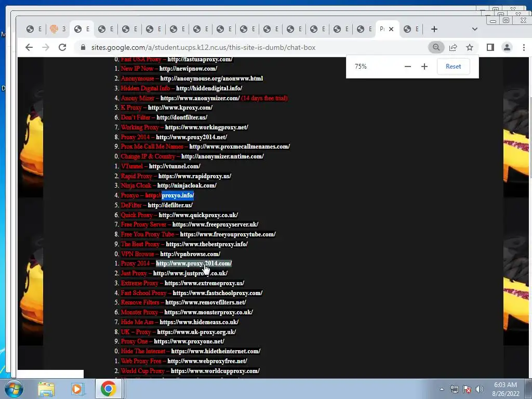Open the Chrome three-dot menu
This screenshot has width=532, height=399.
tap(524, 47)
